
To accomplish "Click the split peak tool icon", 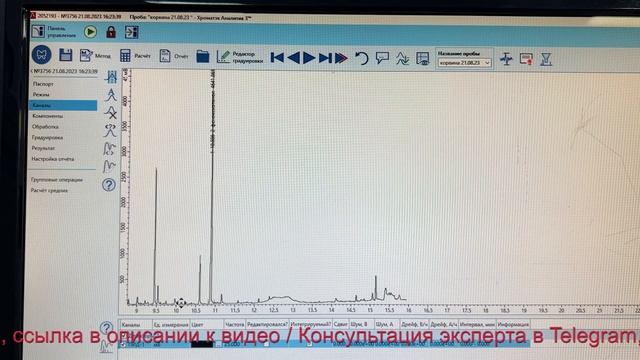I will tap(109, 131).
